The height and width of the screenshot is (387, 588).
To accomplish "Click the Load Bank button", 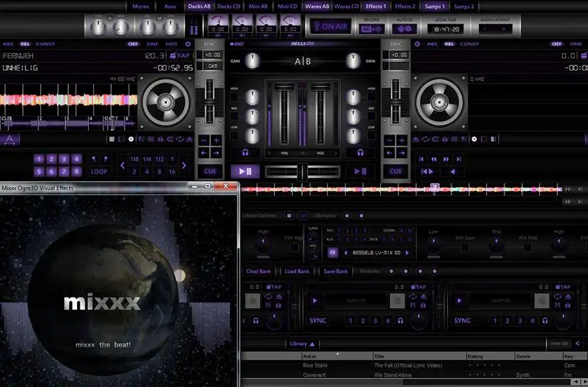I will (297, 271).
